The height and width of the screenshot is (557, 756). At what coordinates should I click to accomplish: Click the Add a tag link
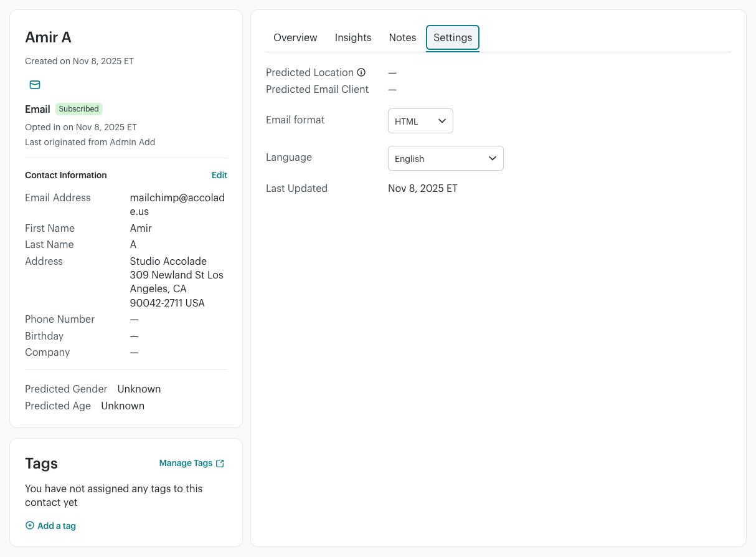[x=56, y=526]
